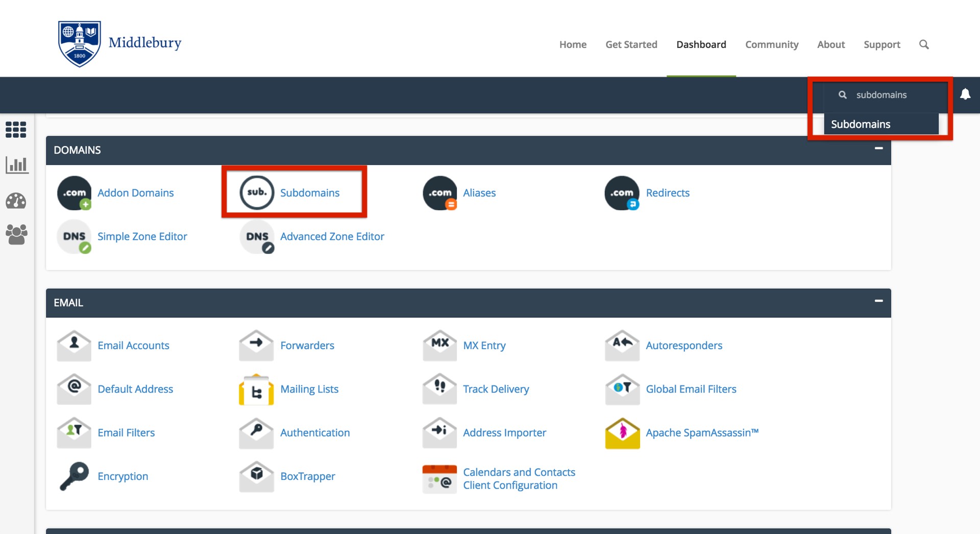Open the Aliases .com icon
980x534 pixels.
(439, 193)
